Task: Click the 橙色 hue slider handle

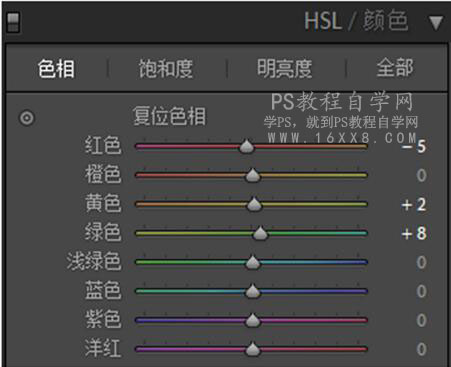Action: 252,175
